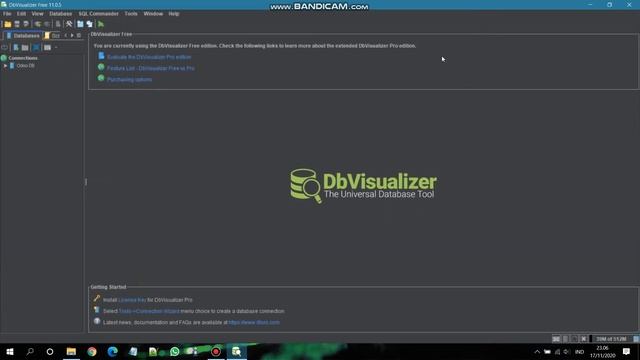Select the Odoo DB connection label
Screen dimensions: 640x360
pos(25,65)
